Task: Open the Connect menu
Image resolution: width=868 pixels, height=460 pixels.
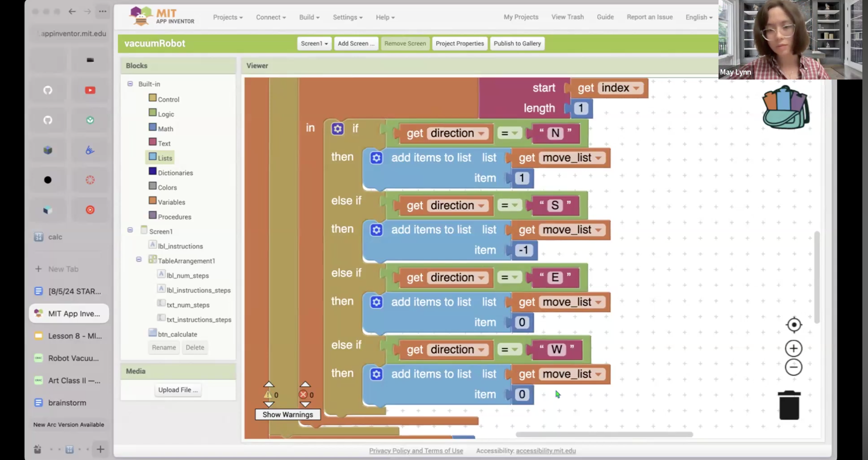Action: 270,17
